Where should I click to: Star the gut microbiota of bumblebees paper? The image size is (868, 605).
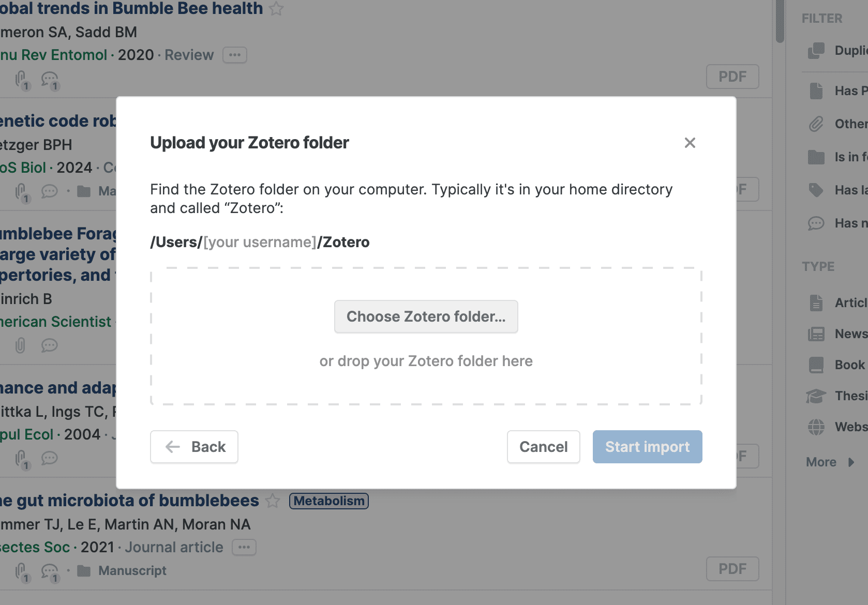[x=273, y=501]
